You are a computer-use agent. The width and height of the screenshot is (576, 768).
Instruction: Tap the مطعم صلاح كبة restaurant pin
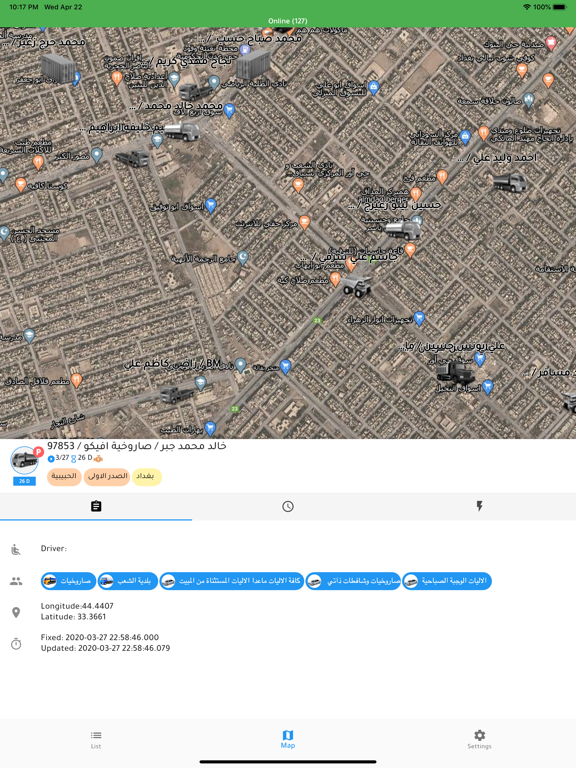[335, 279]
